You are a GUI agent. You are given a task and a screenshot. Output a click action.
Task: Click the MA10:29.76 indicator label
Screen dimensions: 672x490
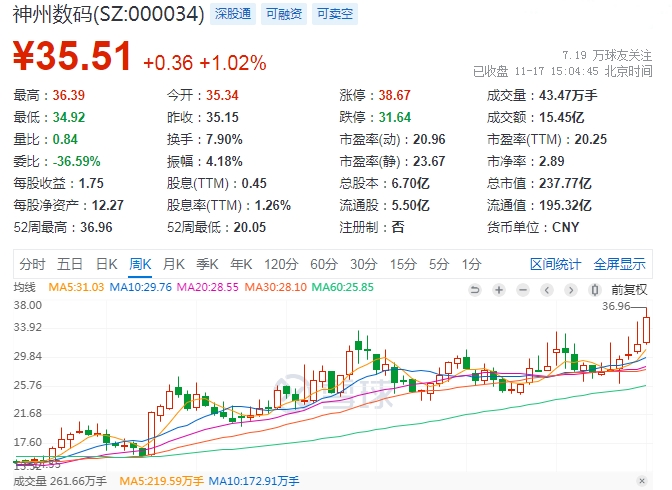141,287
